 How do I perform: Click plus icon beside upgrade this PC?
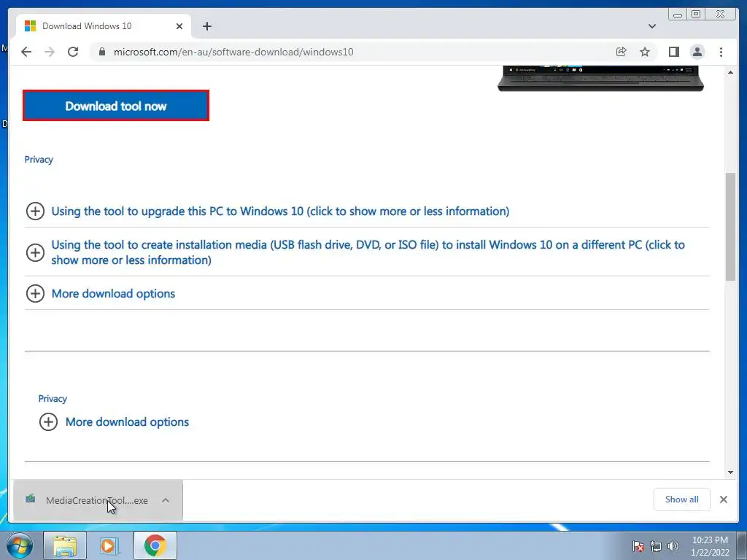[35, 211]
